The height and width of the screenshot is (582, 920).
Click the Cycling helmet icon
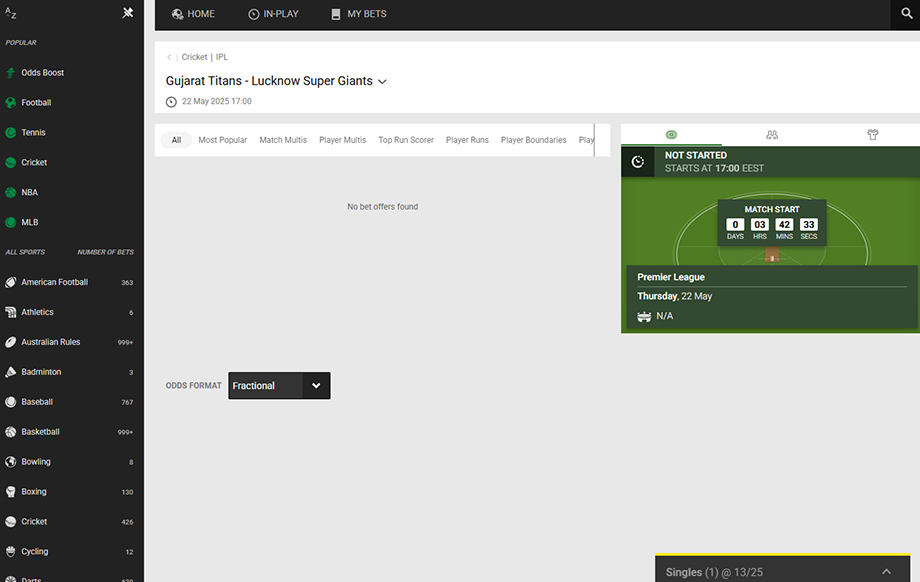pos(11,551)
